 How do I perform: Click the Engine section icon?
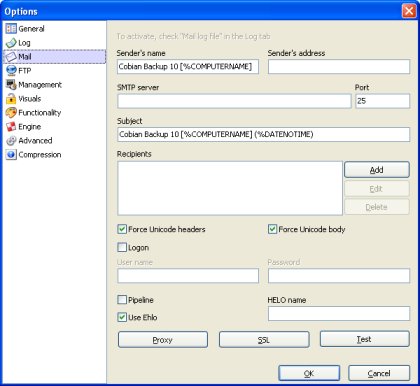point(11,127)
